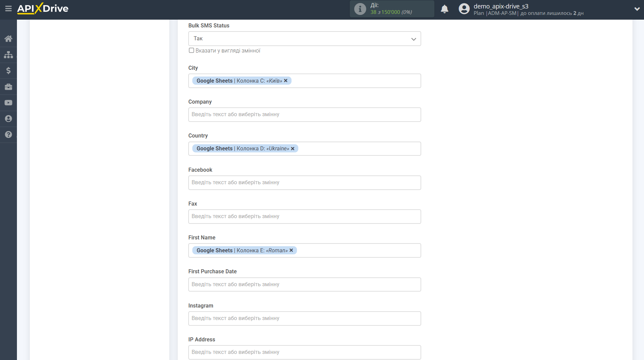The width and height of the screenshot is (644, 360).
Task: Open the Bulk SMS Status dropdown
Action: tap(304, 39)
